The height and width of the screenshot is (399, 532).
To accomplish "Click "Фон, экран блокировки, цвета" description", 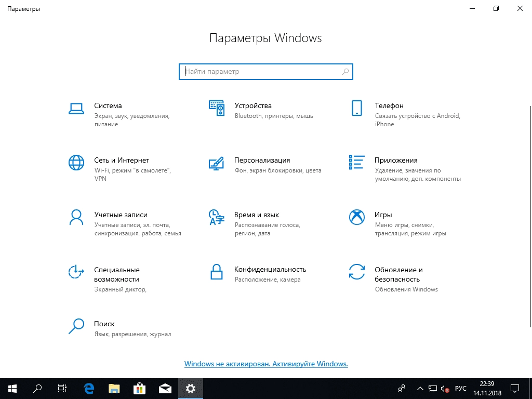I will coord(278,170).
